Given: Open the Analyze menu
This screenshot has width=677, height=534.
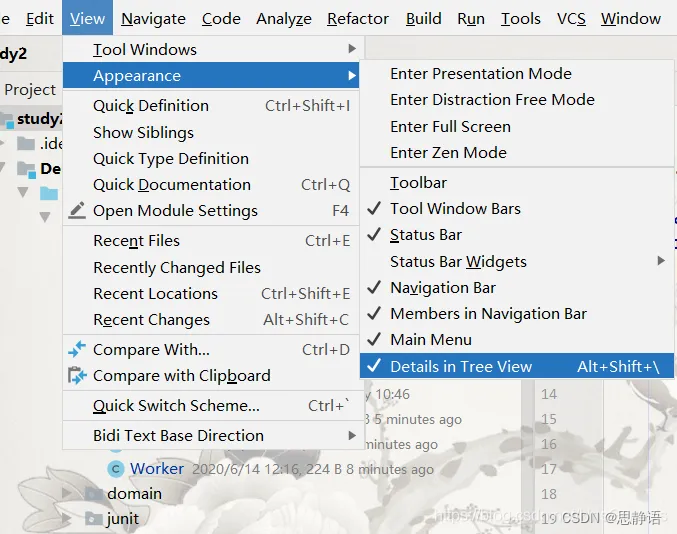Looking at the screenshot, I should point(284,19).
